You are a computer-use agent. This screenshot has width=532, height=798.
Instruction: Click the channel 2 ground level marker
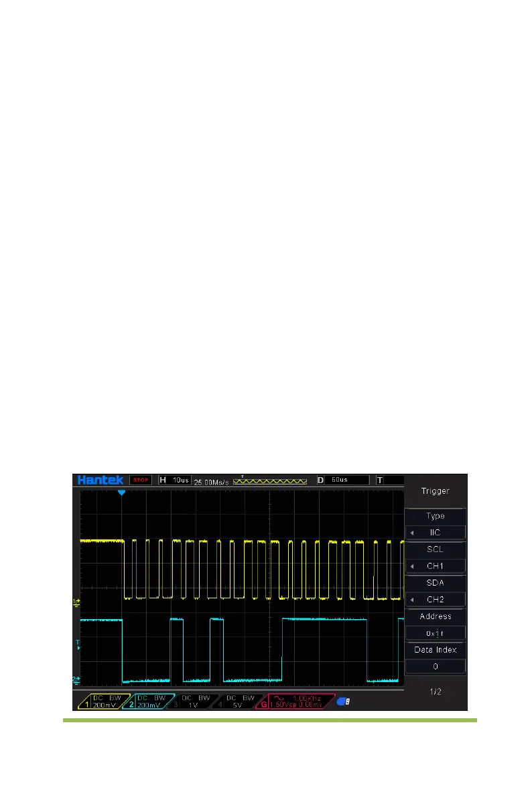[x=76, y=679]
